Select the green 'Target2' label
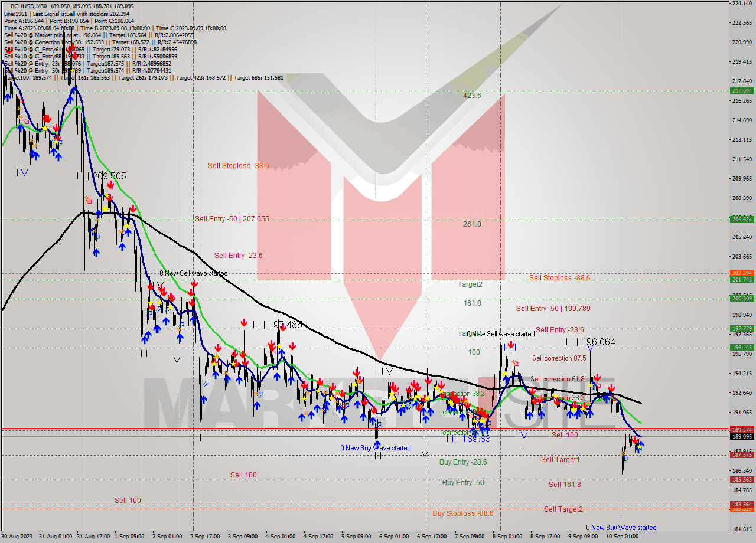This screenshot has width=756, height=543. click(x=470, y=284)
